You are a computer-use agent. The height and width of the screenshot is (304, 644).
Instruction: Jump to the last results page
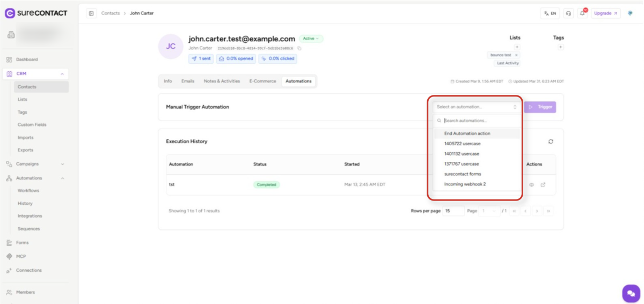[548, 211]
